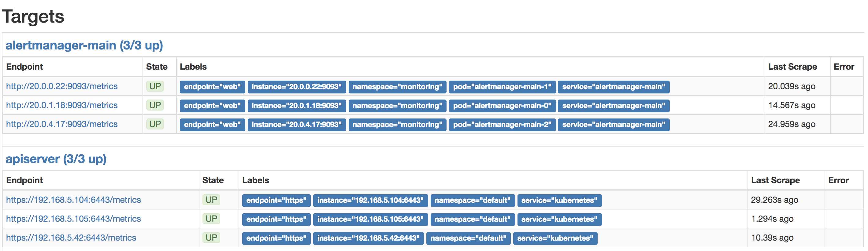Click namespace="default" label in 192.168.5.105 row
The width and height of the screenshot is (868, 251).
[x=473, y=219]
